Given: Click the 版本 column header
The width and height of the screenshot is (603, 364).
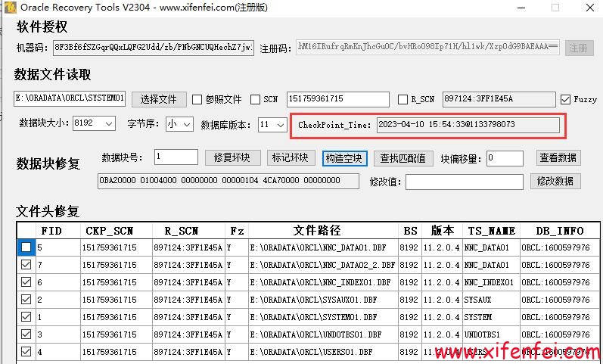Looking at the screenshot, I should tap(443, 231).
